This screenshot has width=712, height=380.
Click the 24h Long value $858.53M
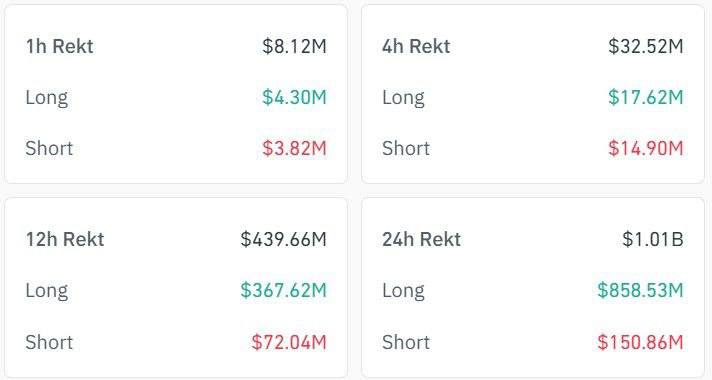[640, 290]
